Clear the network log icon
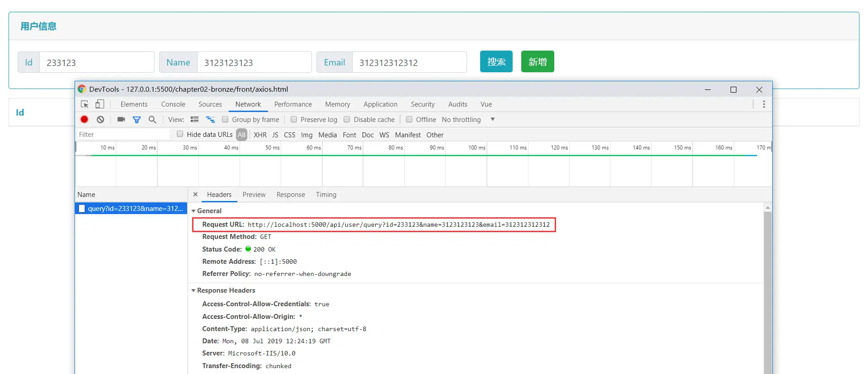Image resolution: width=868 pixels, height=374 pixels. [x=100, y=119]
